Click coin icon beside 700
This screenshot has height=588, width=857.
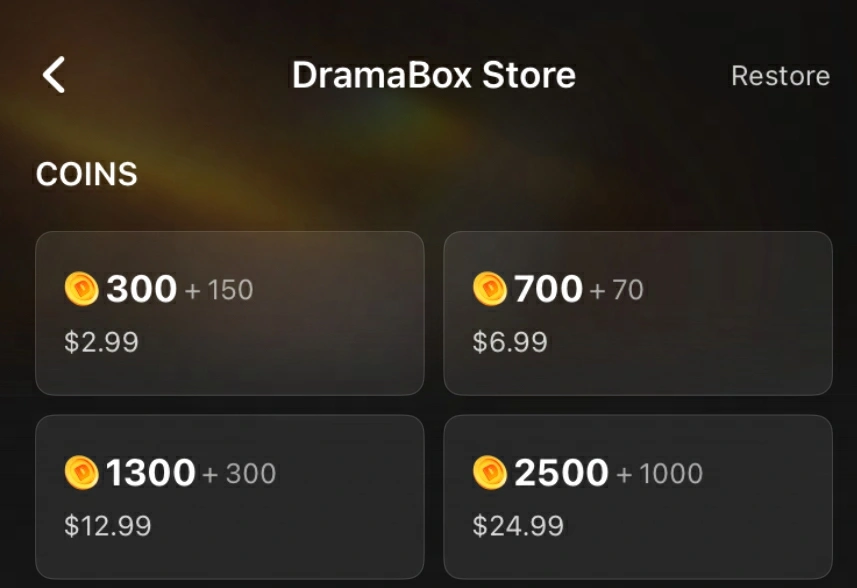point(489,290)
